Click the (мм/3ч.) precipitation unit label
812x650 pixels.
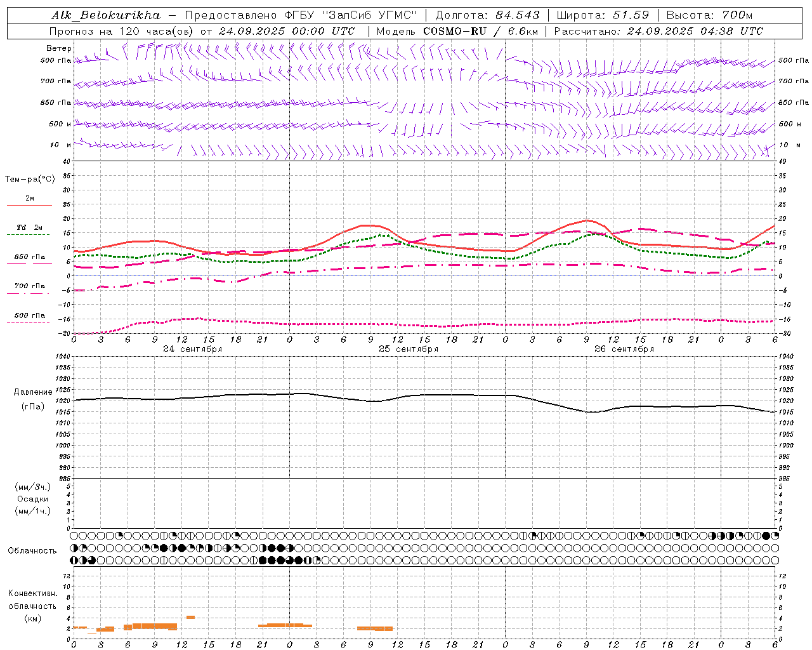(33, 487)
